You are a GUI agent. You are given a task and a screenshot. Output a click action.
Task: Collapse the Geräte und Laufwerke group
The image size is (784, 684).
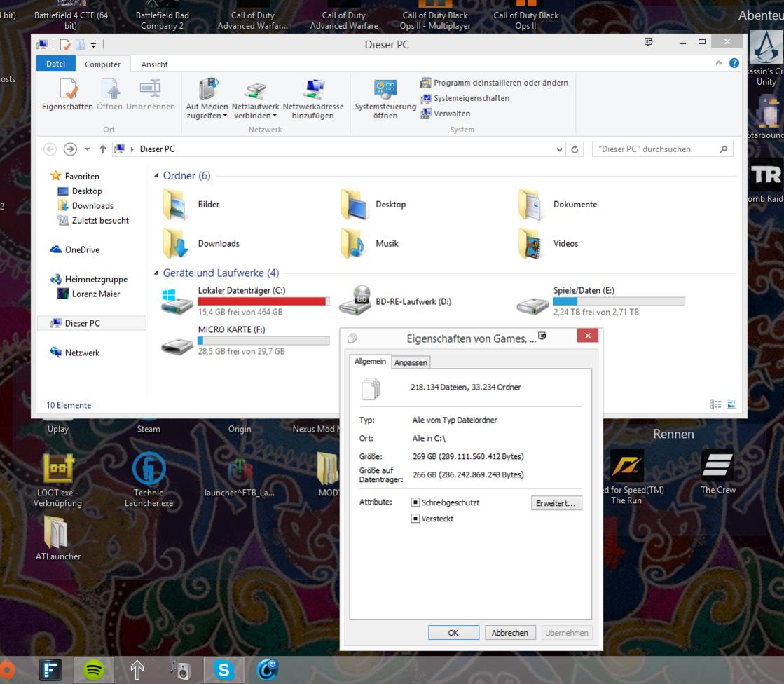pyautogui.click(x=156, y=273)
